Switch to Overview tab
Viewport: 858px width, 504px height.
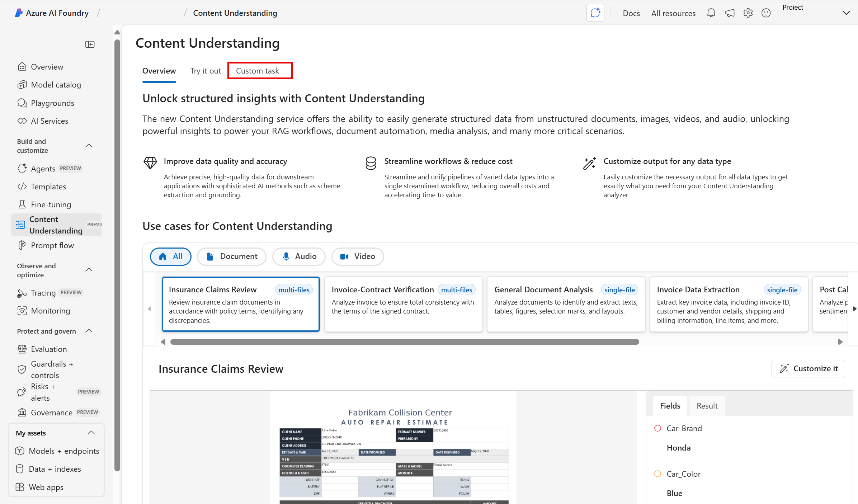click(159, 71)
